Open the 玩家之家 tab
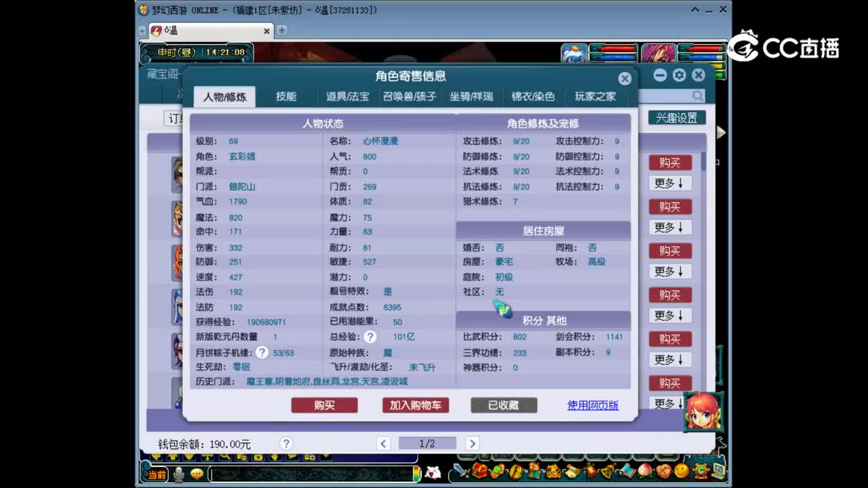The width and height of the screenshot is (868, 488). (x=595, y=96)
